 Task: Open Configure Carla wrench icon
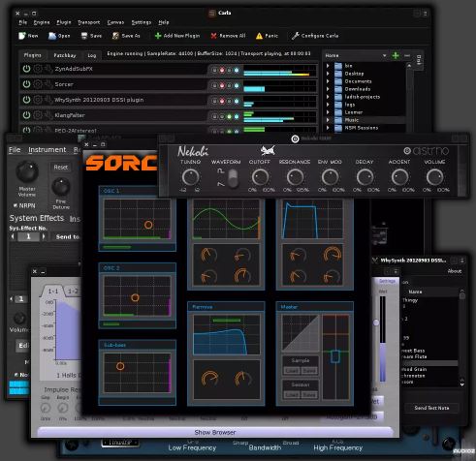coord(295,36)
